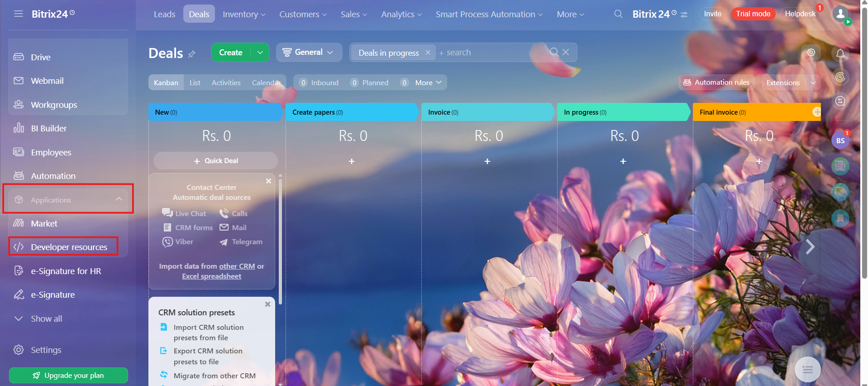Open the counters More dropdown
The height and width of the screenshot is (386, 868).
[x=428, y=82]
